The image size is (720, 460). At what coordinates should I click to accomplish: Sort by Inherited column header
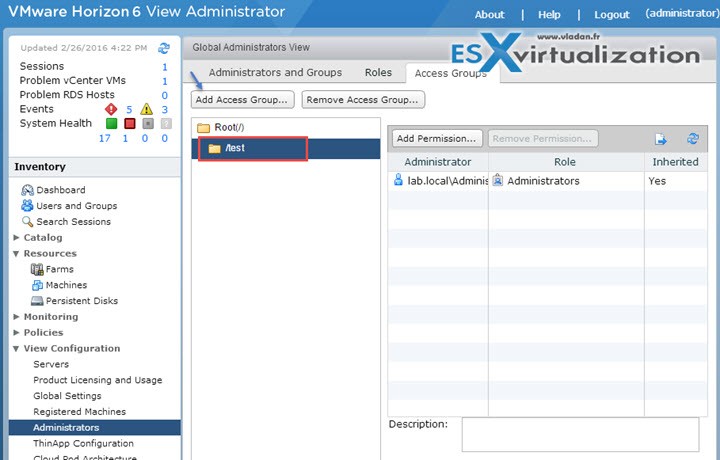pyautogui.click(x=675, y=162)
